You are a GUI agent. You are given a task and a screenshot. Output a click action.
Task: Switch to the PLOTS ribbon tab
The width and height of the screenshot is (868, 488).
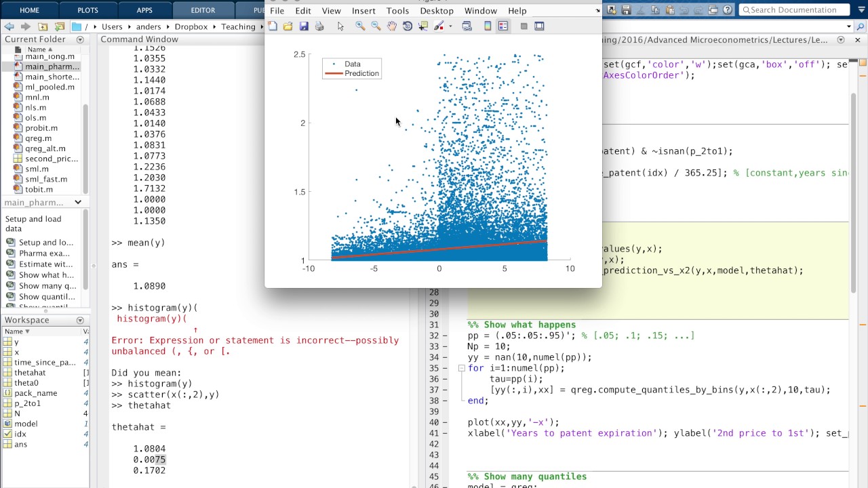pyautogui.click(x=87, y=10)
